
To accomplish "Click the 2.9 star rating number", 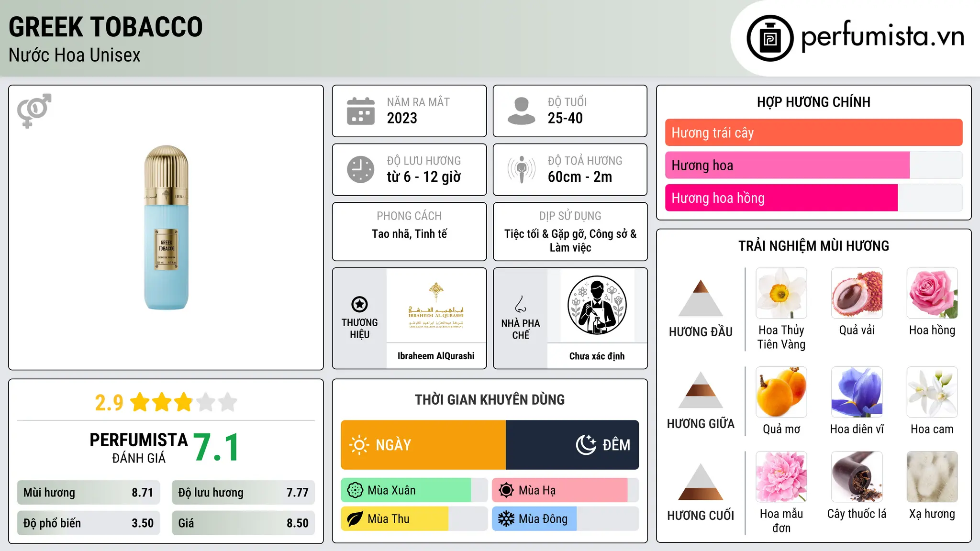I will click(109, 403).
